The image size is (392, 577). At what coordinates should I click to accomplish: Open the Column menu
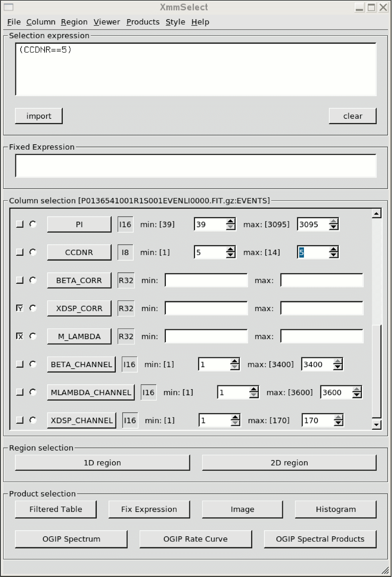(41, 22)
